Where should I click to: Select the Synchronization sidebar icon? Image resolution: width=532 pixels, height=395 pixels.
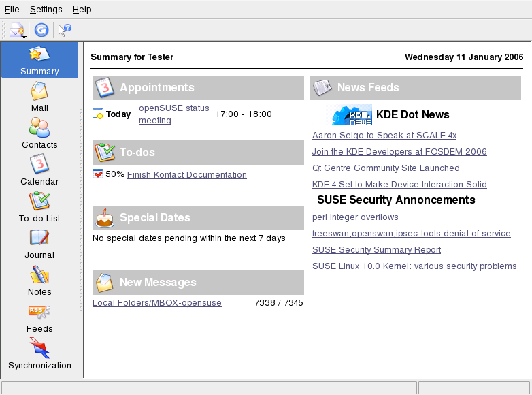[x=39, y=354]
